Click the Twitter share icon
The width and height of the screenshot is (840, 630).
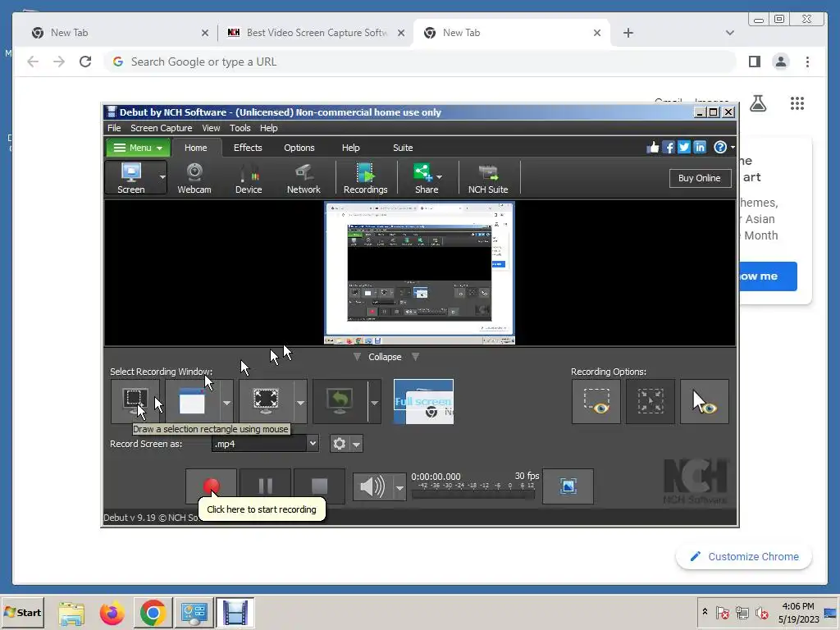pyautogui.click(x=683, y=148)
